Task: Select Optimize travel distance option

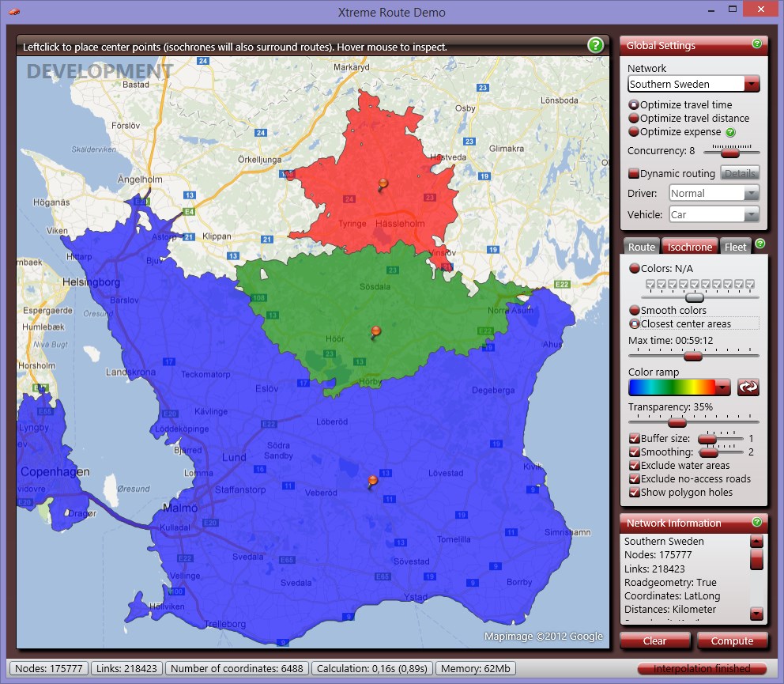Action: pyautogui.click(x=634, y=119)
